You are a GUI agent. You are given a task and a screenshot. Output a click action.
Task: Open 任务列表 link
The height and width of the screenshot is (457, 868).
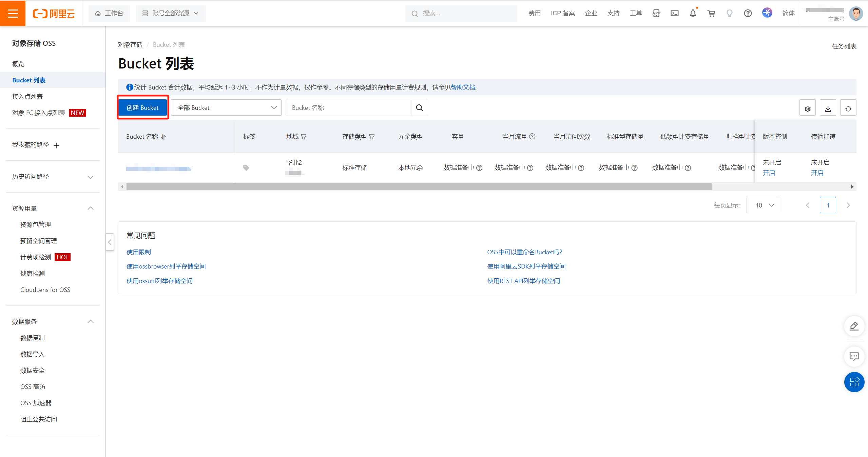tap(844, 46)
